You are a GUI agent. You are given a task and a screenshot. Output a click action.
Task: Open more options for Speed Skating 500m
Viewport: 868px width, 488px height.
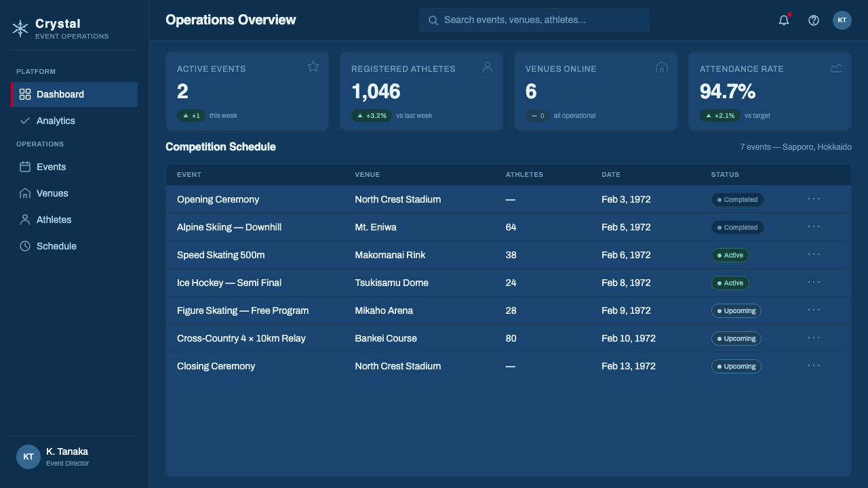tap(814, 254)
